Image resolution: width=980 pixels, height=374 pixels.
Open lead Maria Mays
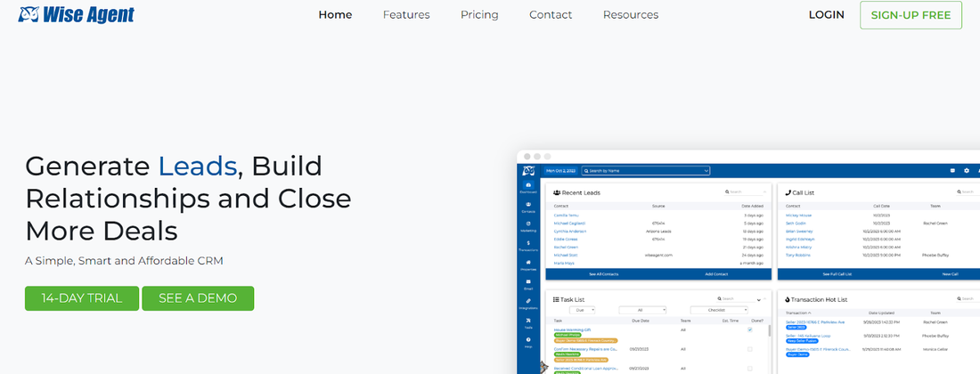click(564, 263)
